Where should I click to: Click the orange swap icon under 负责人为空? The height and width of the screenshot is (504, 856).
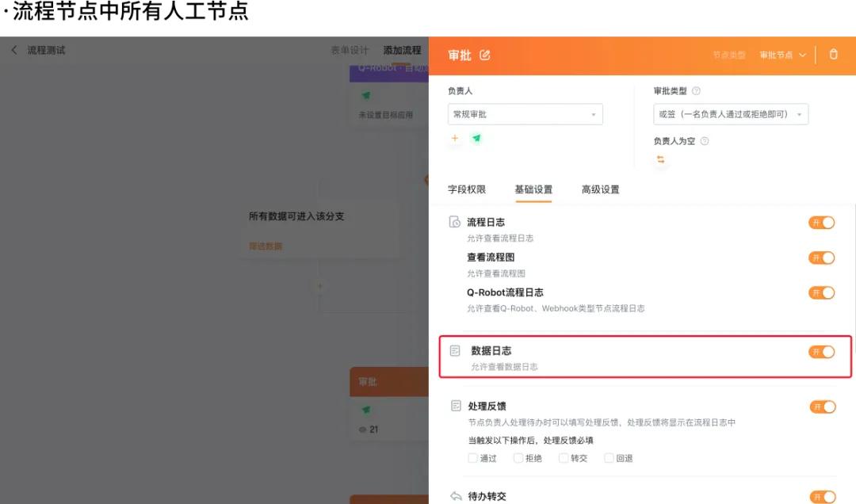pos(660,159)
